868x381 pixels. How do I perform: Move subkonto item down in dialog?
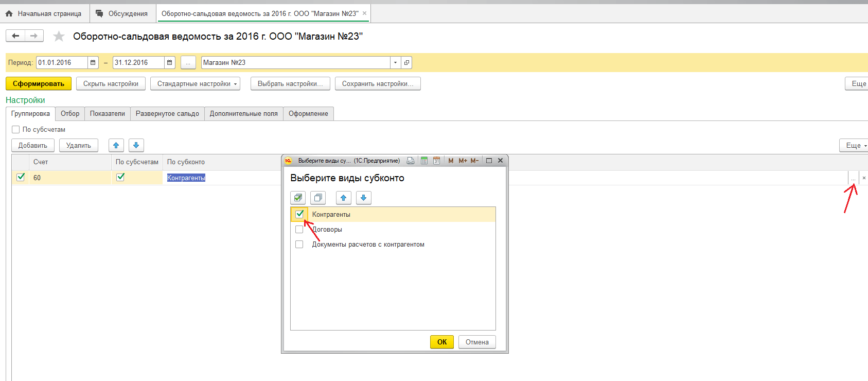(363, 198)
